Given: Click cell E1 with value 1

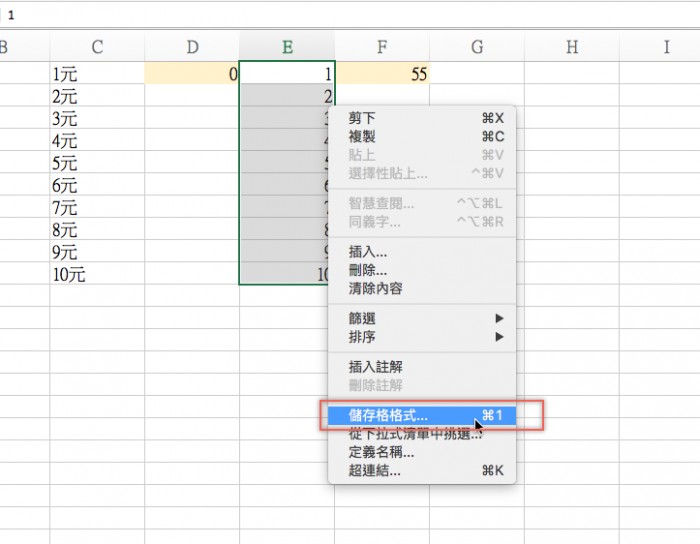Looking at the screenshot, I should [287, 73].
